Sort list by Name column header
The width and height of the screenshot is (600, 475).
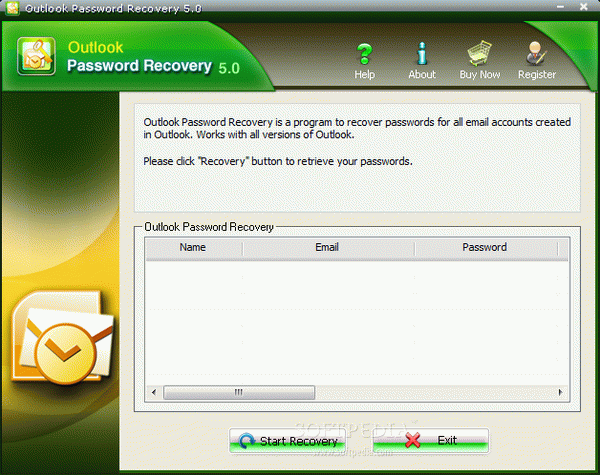click(x=194, y=248)
